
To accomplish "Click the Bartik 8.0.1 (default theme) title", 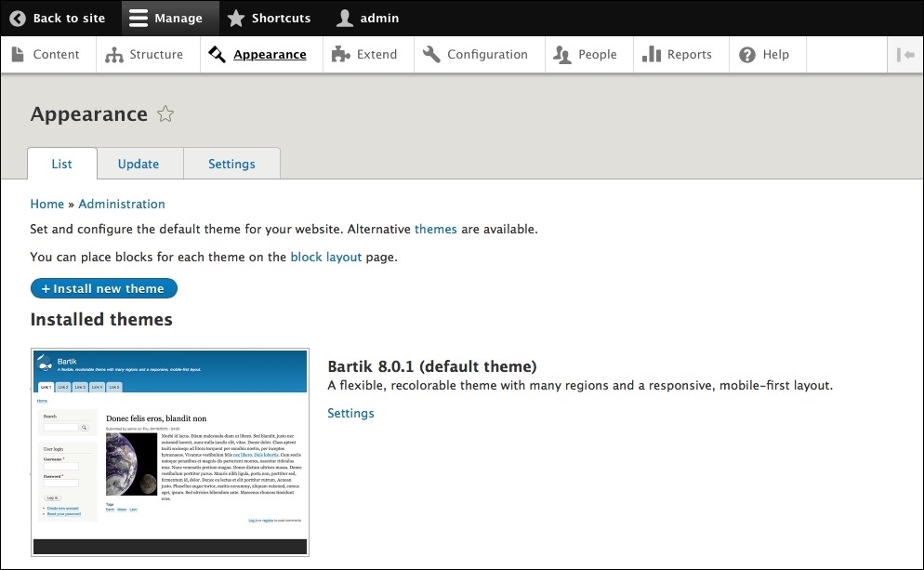I will (x=432, y=366).
